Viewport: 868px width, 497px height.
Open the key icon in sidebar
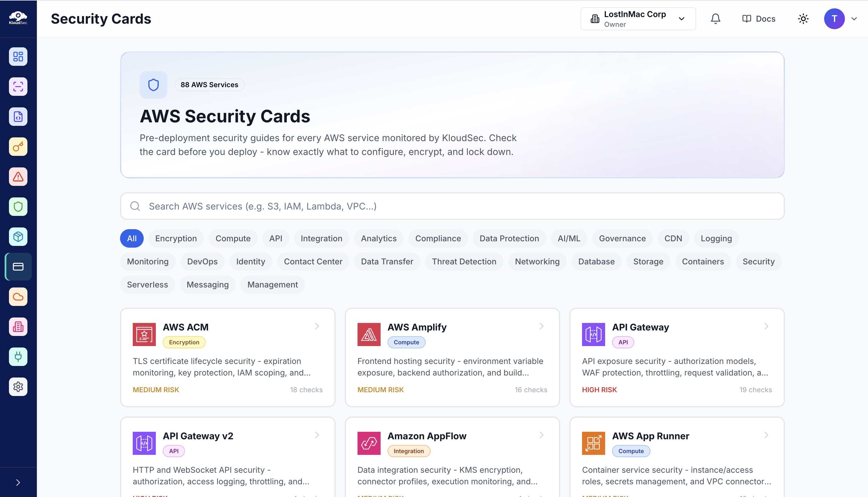pos(18,147)
